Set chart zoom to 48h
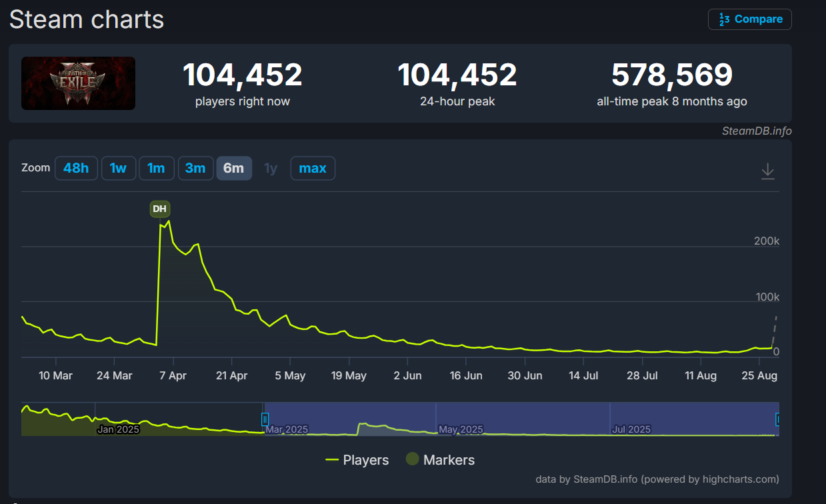This screenshot has height=504, width=826. click(76, 168)
